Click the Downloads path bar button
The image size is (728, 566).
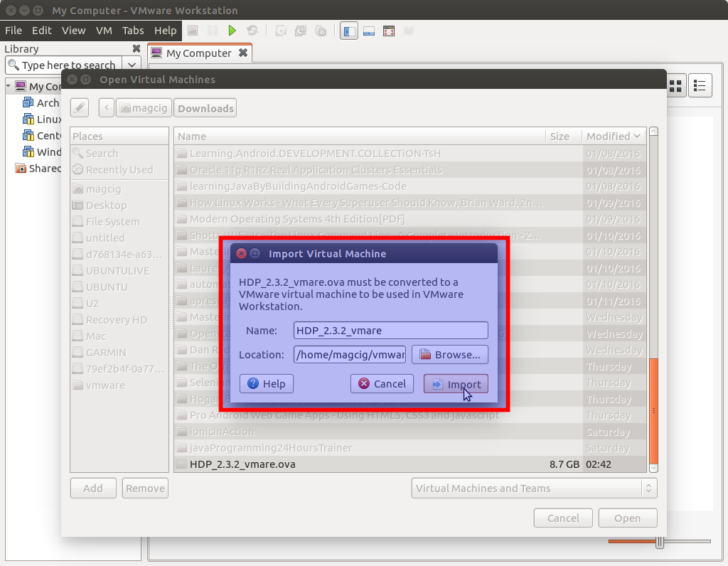pyautogui.click(x=205, y=108)
